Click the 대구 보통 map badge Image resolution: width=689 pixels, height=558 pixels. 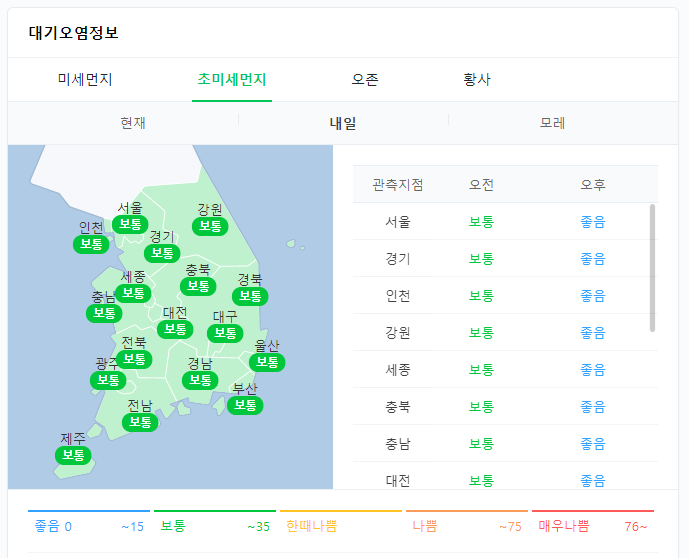(x=225, y=333)
